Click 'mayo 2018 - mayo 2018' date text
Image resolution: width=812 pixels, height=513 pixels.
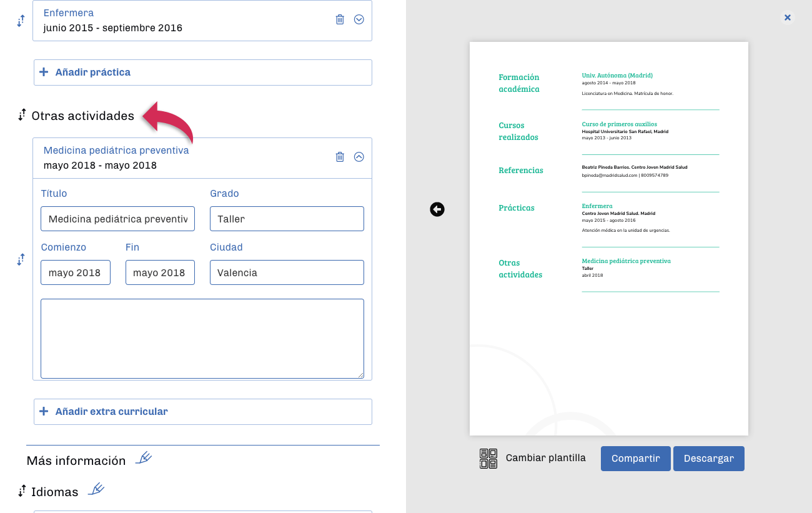100,166
